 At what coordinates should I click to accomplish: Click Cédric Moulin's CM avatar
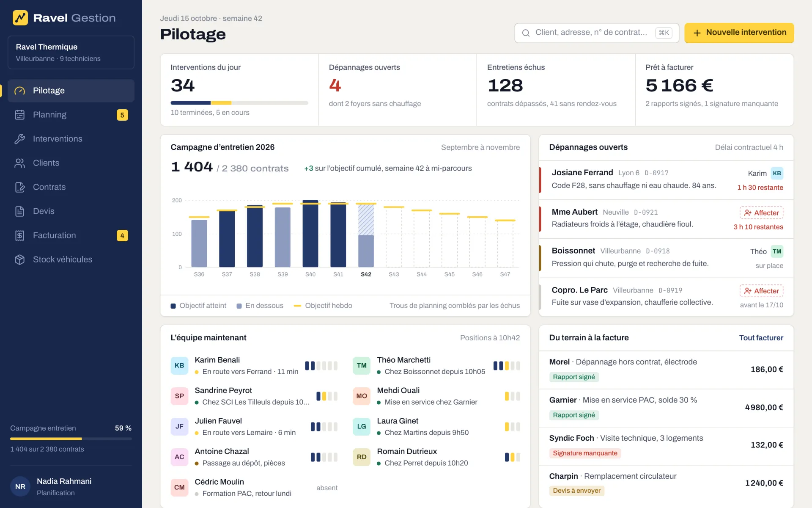pyautogui.click(x=179, y=487)
